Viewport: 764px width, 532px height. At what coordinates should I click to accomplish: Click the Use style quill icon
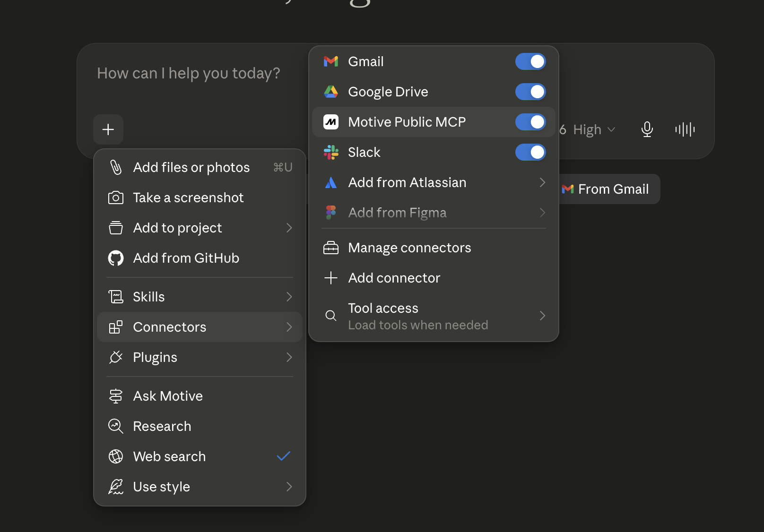coord(116,487)
